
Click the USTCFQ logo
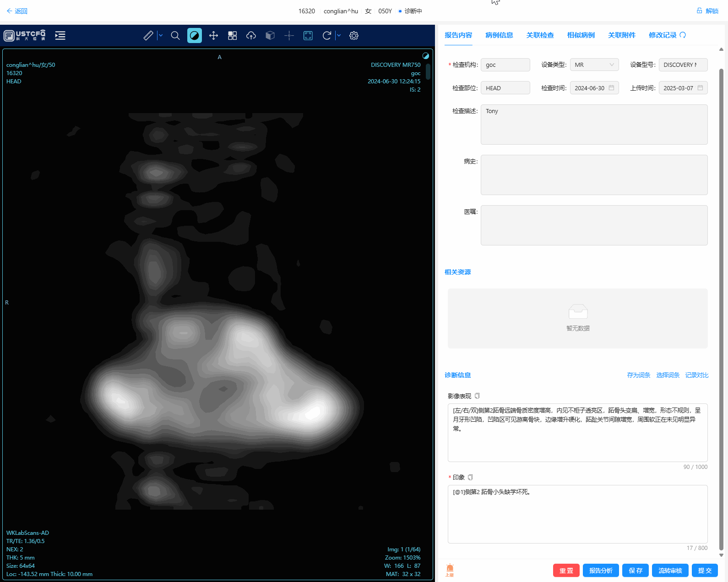(25, 35)
